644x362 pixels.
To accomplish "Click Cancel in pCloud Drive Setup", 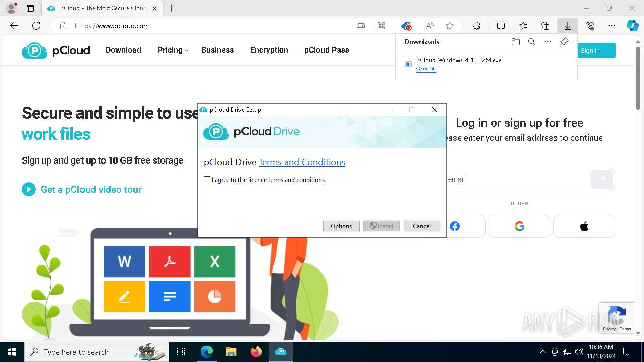I will (x=422, y=226).
